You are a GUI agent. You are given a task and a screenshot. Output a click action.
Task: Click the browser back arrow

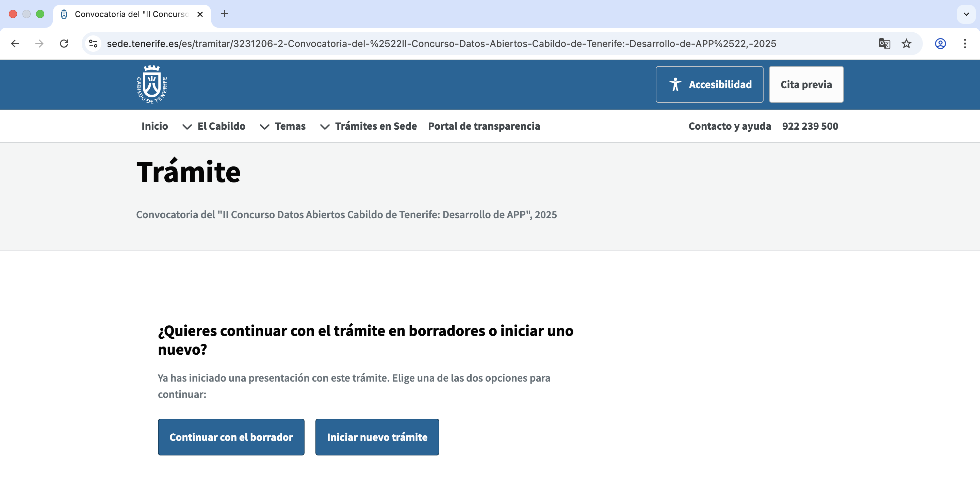(x=15, y=44)
